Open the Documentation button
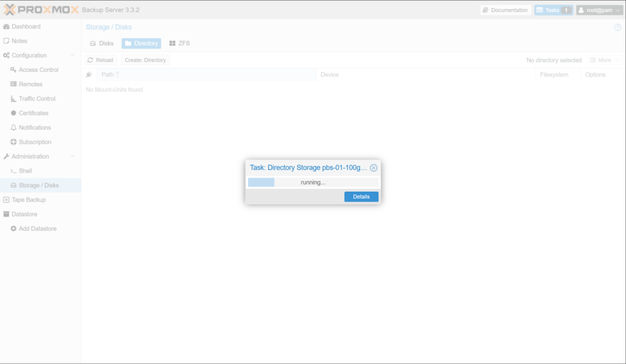Image resolution: width=626 pixels, height=364 pixels. coord(505,10)
